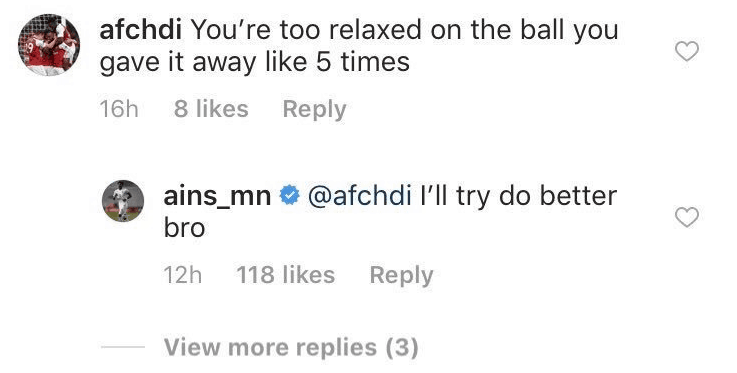Follow the @afchdi mention in the reply
The image size is (737, 373).
pos(360,196)
